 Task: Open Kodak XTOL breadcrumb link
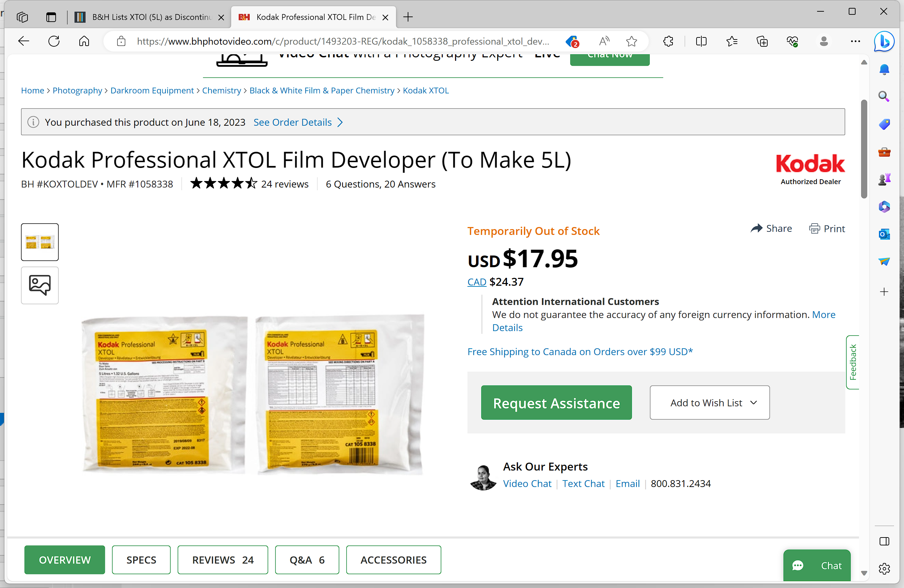(426, 90)
